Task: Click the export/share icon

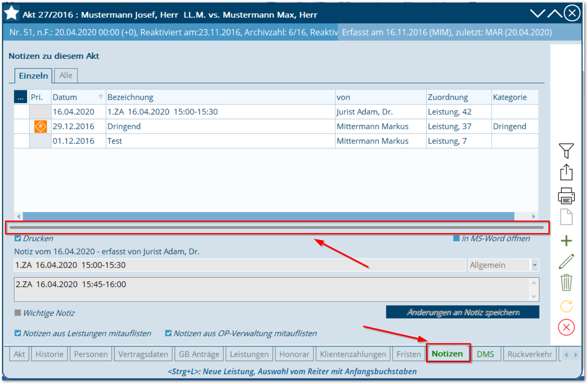Action: (x=566, y=172)
